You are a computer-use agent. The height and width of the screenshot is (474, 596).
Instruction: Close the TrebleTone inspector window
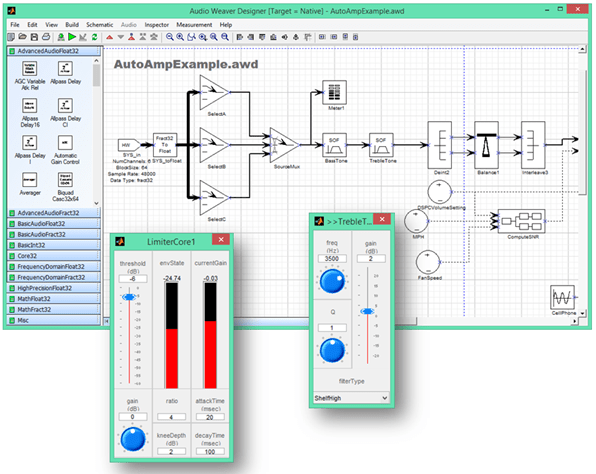[382, 219]
